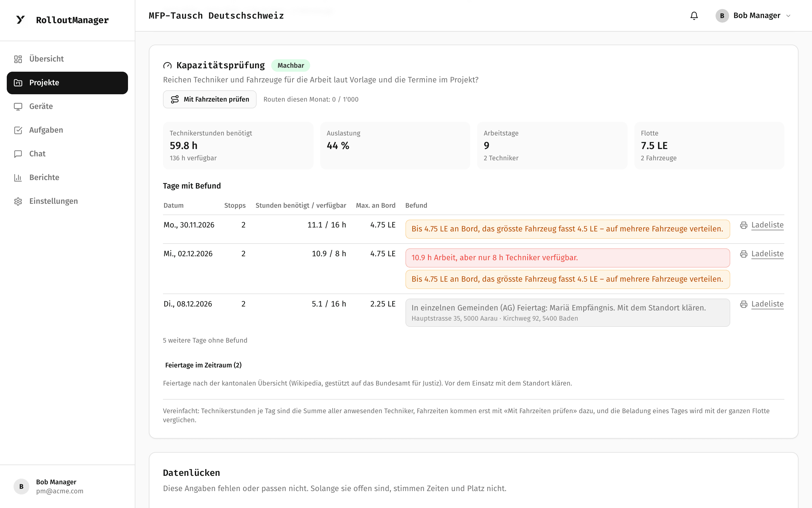Open Einstellungen from the sidebar
The width and height of the screenshot is (812, 508).
(x=67, y=201)
